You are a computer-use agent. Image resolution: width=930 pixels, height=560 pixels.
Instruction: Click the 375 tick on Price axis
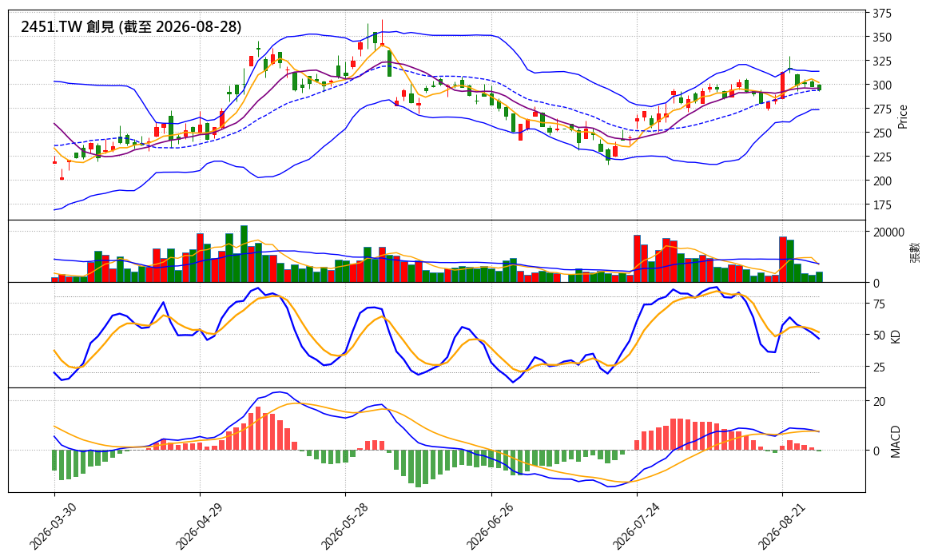[x=882, y=14]
